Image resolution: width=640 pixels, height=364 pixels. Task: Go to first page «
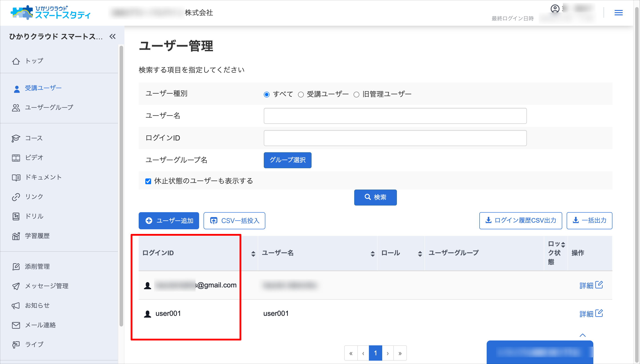351,353
